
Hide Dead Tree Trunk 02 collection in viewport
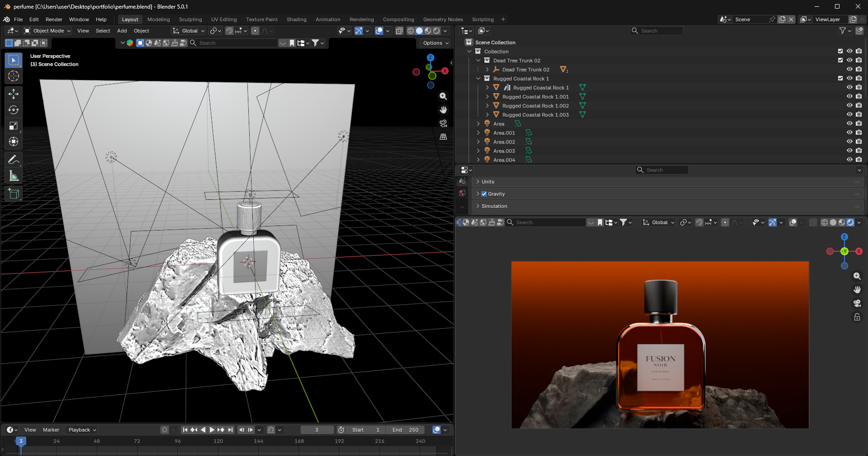coord(849,60)
